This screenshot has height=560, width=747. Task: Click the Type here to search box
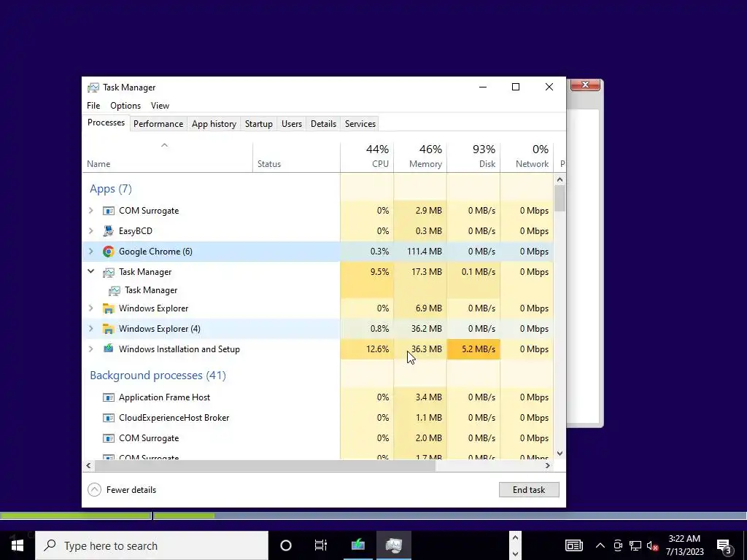pos(152,545)
